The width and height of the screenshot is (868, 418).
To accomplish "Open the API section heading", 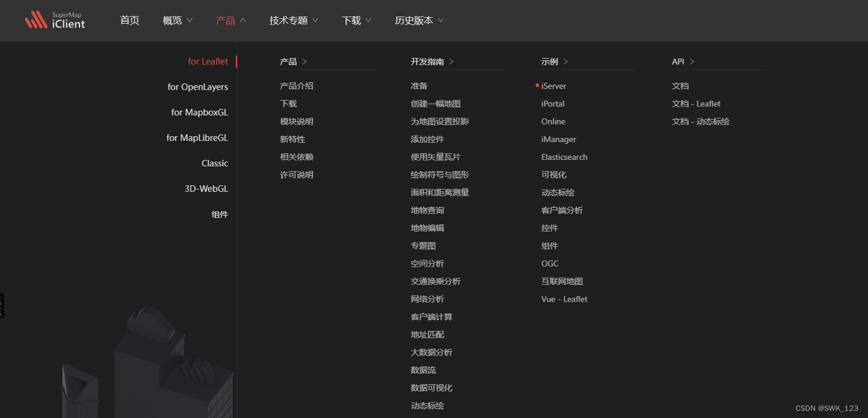I will pos(683,62).
